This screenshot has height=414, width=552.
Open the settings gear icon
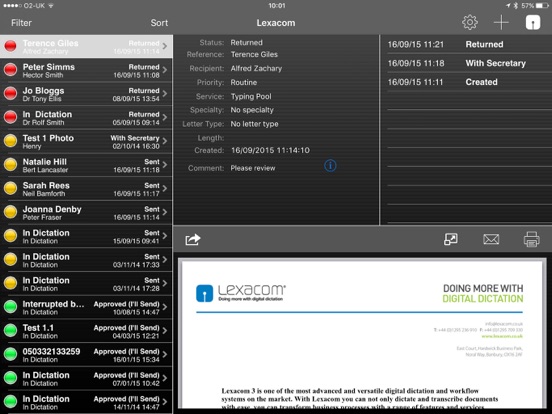[x=470, y=22]
